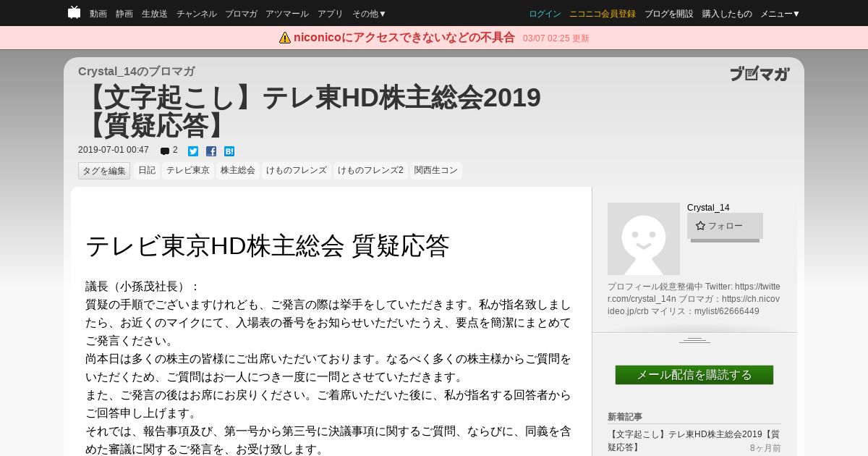Click ブログを開設 link

[669, 14]
